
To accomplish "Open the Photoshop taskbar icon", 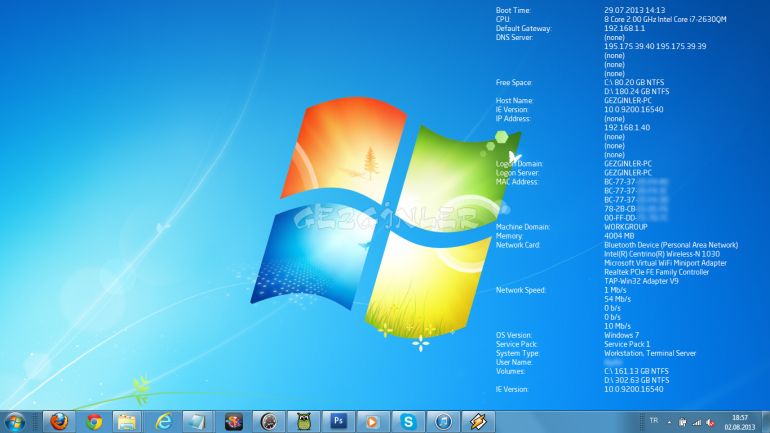I will [x=338, y=422].
